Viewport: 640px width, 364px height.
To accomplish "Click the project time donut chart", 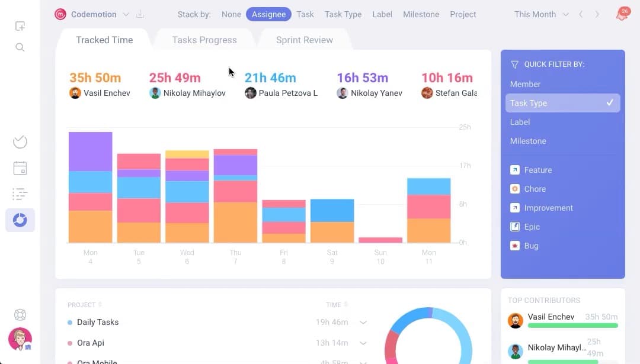I will click(x=428, y=336).
